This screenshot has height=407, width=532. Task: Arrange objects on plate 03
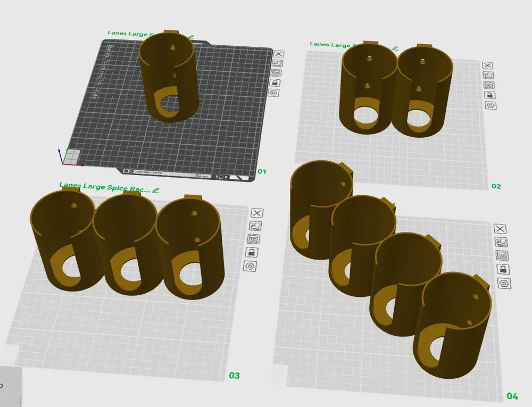[253, 239]
